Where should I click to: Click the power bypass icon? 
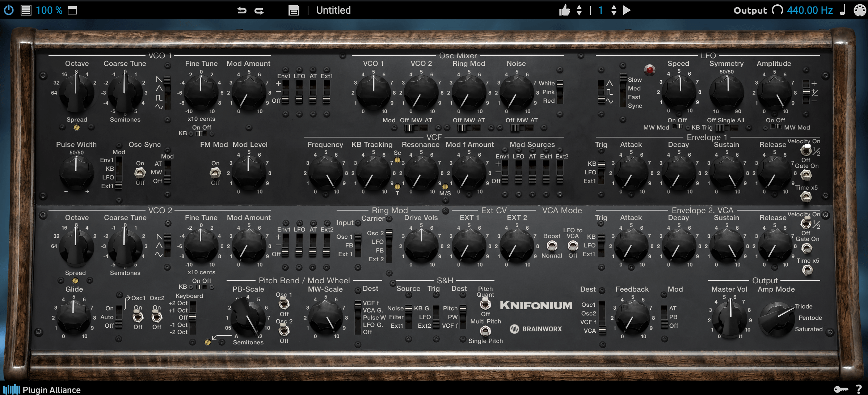(9, 10)
